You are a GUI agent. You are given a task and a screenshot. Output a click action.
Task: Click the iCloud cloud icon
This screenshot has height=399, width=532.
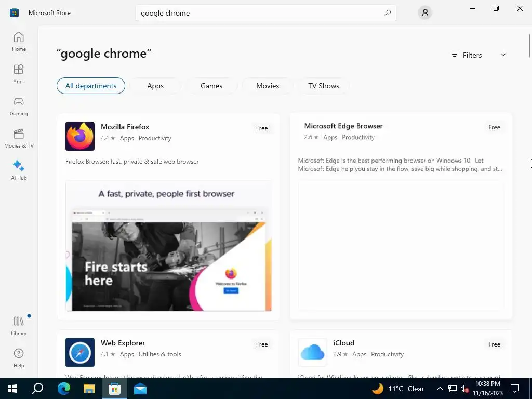312,352
